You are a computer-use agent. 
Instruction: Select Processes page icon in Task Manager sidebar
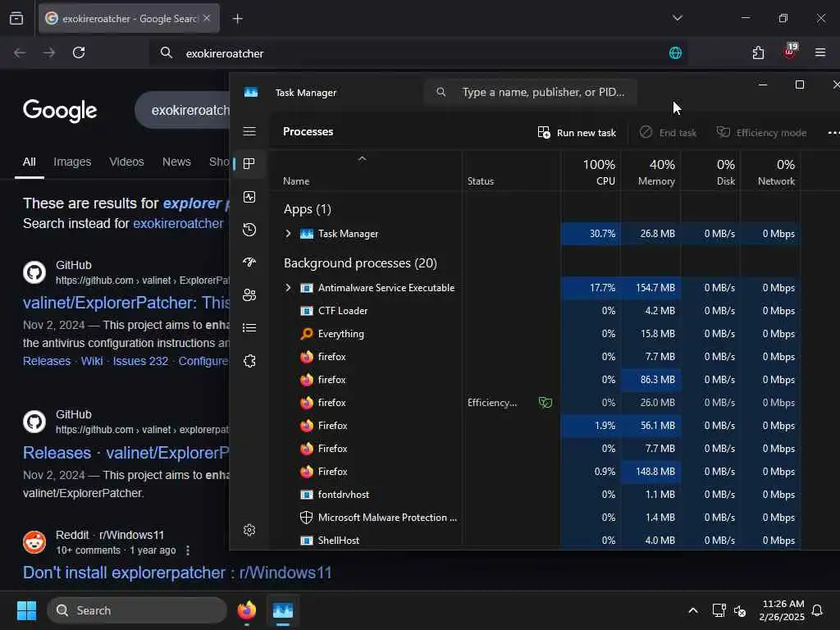point(249,164)
